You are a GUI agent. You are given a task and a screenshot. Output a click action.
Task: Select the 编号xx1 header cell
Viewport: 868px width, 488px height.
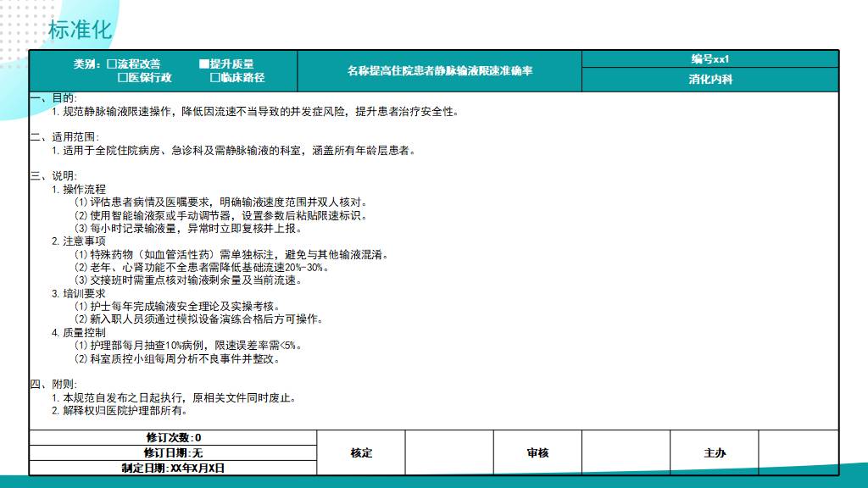[709, 59]
